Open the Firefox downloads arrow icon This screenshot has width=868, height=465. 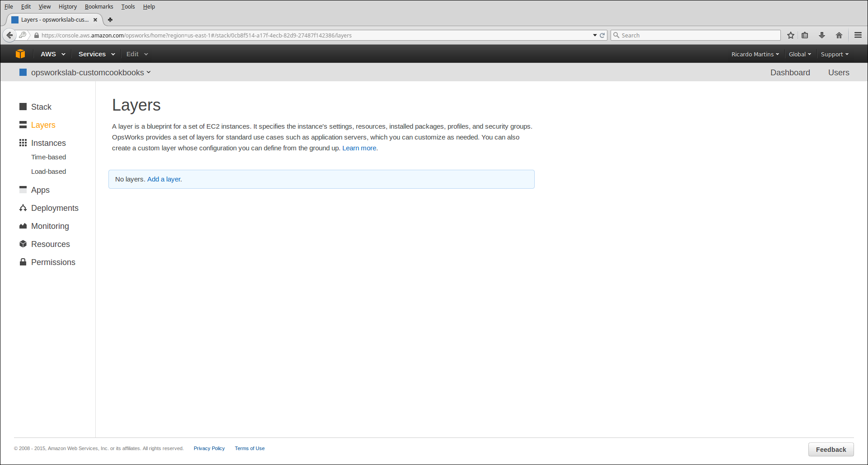821,35
